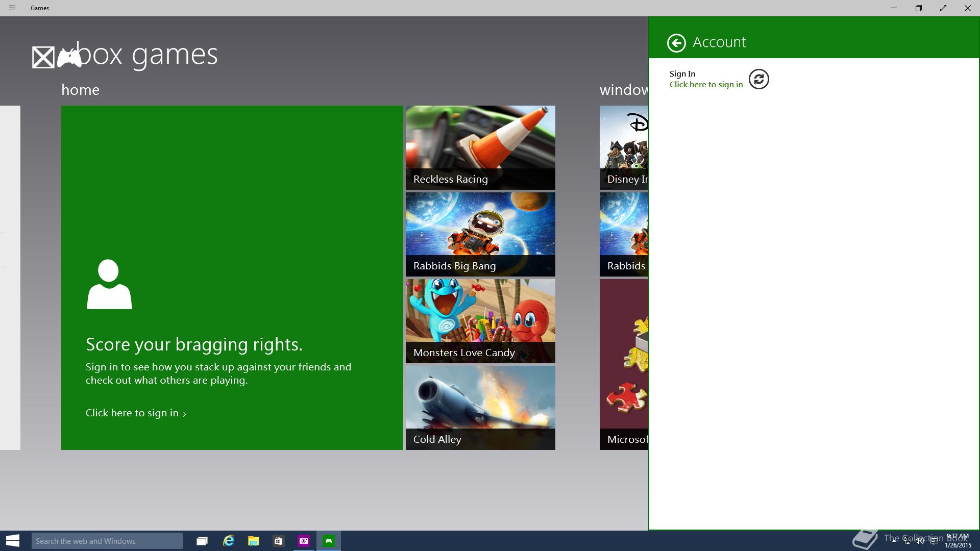The height and width of the screenshot is (551, 980).
Task: Select the green Games app taskbar icon
Action: click(x=329, y=541)
